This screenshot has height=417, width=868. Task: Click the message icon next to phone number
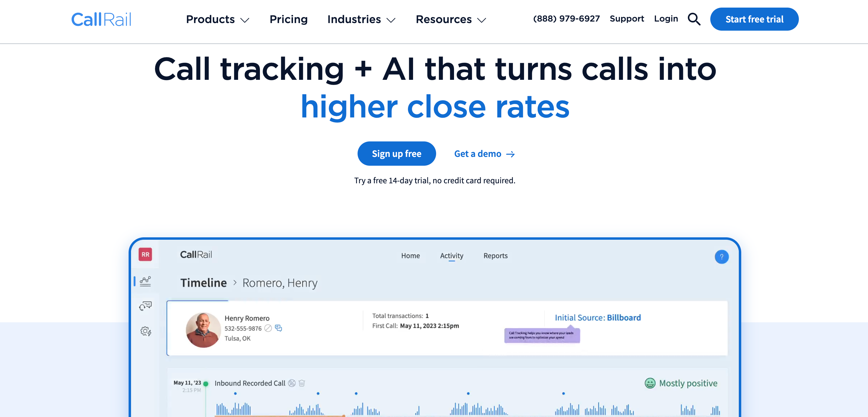pyautogui.click(x=278, y=328)
